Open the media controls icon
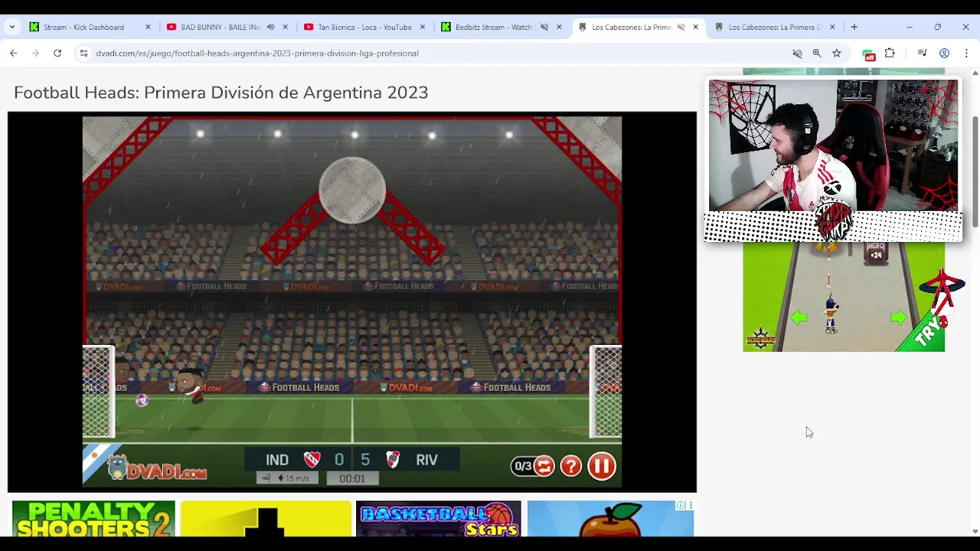The width and height of the screenshot is (980, 551). click(x=923, y=53)
